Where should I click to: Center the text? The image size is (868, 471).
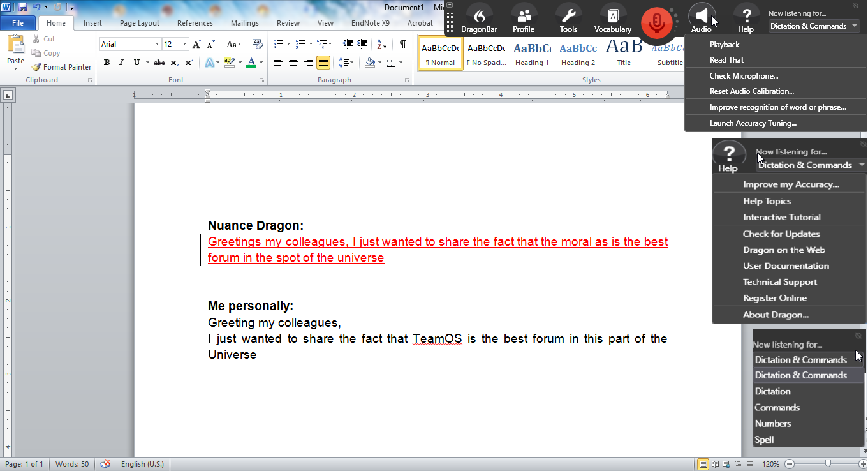tap(293, 63)
